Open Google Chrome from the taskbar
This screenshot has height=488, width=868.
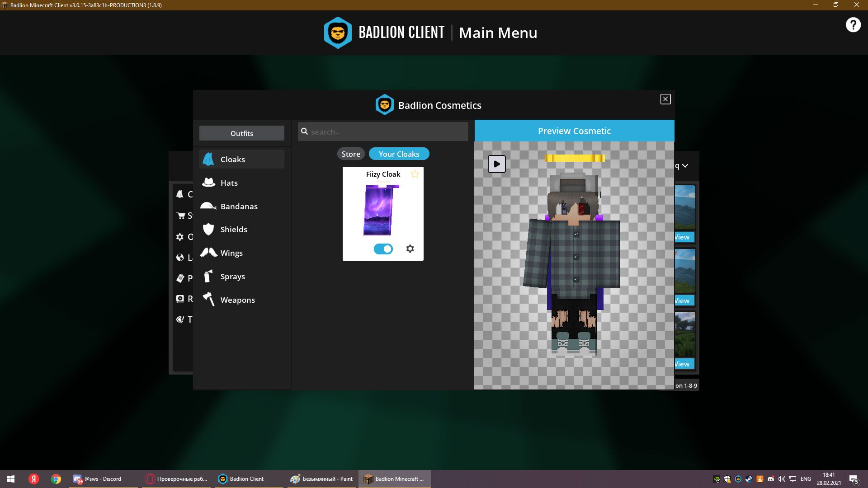point(56,479)
